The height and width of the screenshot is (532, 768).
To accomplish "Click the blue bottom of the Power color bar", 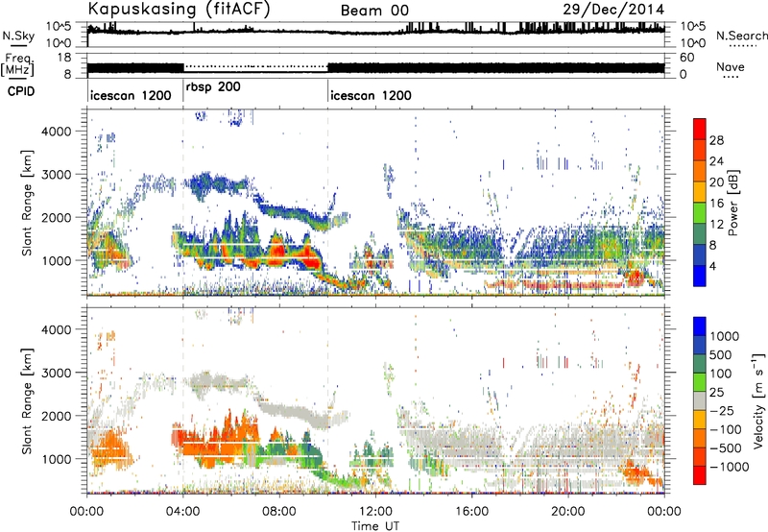I will [x=700, y=277].
